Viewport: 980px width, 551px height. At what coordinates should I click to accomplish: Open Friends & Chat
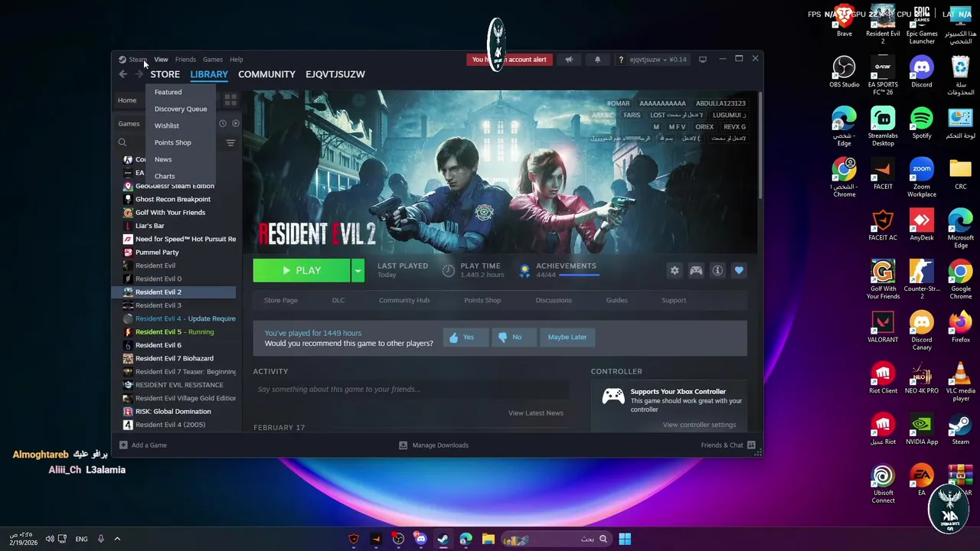click(x=727, y=445)
